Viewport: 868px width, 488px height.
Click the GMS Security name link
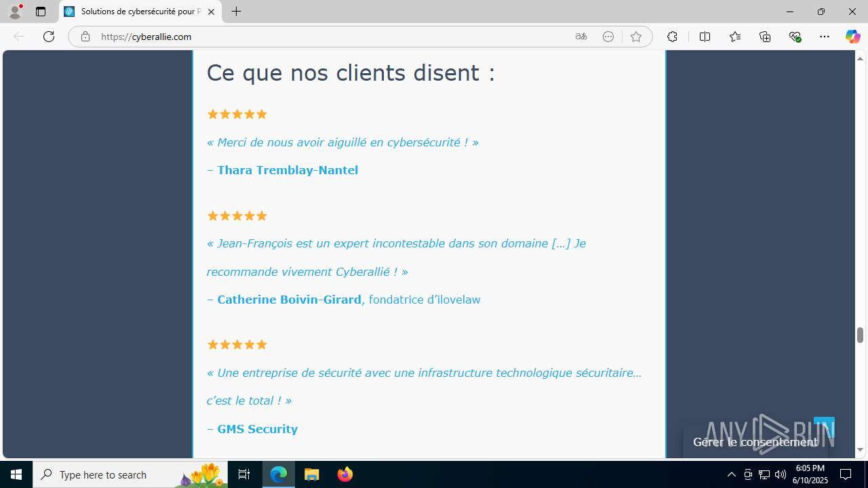click(x=258, y=429)
